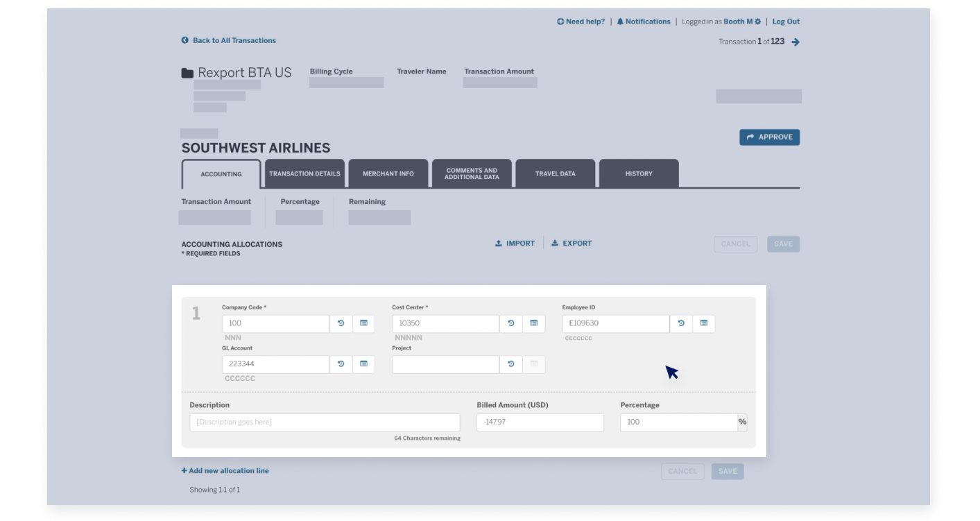Click the Log Out link
The height and width of the screenshot is (521, 980).
point(784,22)
